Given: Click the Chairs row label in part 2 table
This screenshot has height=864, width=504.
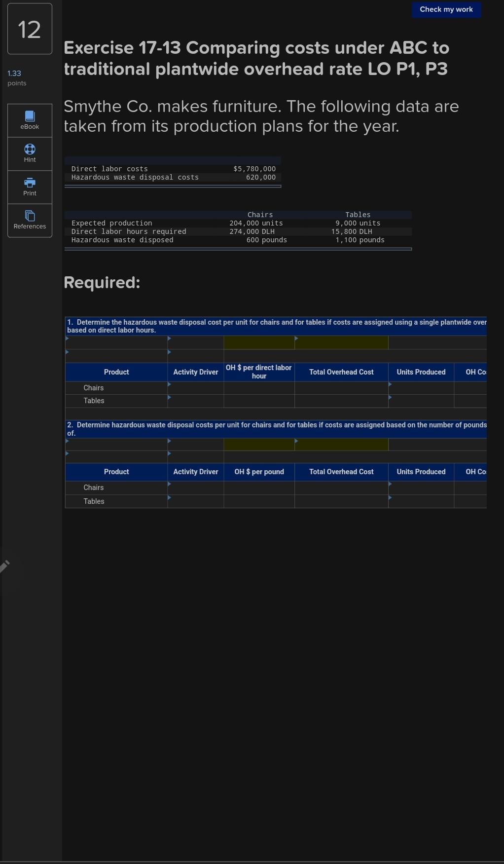Looking at the screenshot, I should (x=94, y=488).
